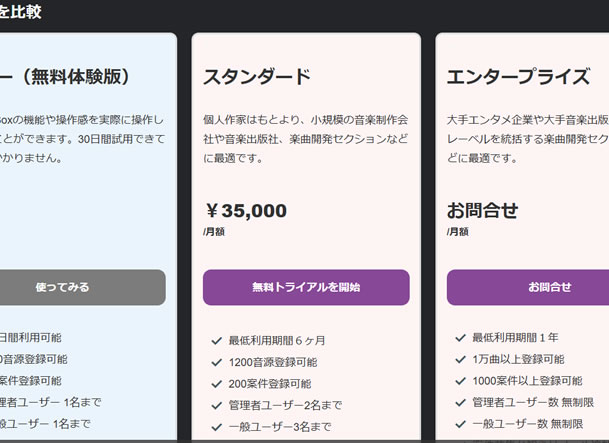Screen dimensions: 609x443
Task: Click /月額 label under ￥35,000
Action: 215,232
